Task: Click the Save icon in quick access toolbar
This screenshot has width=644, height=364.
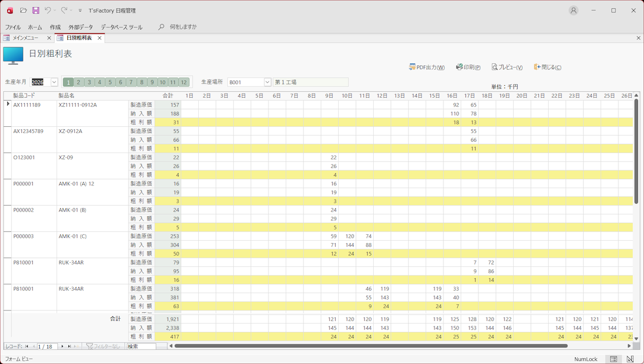Action: (x=36, y=10)
